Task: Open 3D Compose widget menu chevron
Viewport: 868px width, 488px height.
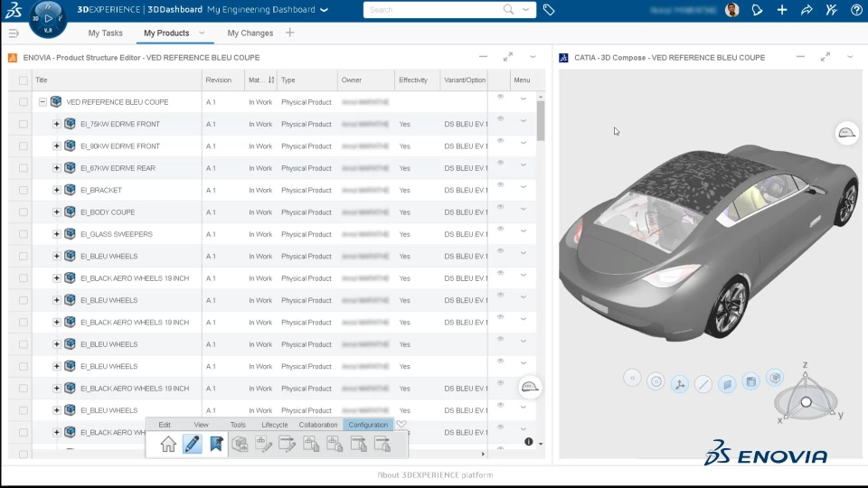Action: [850, 57]
